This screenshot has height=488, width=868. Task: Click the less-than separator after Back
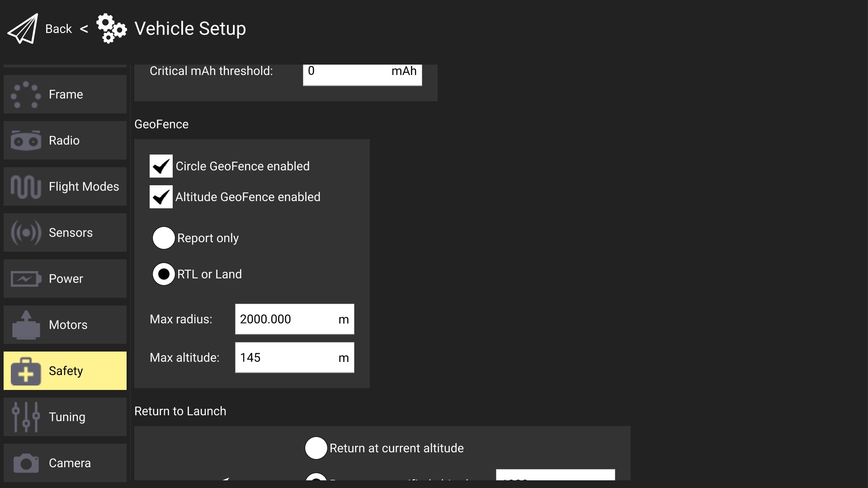click(x=84, y=29)
